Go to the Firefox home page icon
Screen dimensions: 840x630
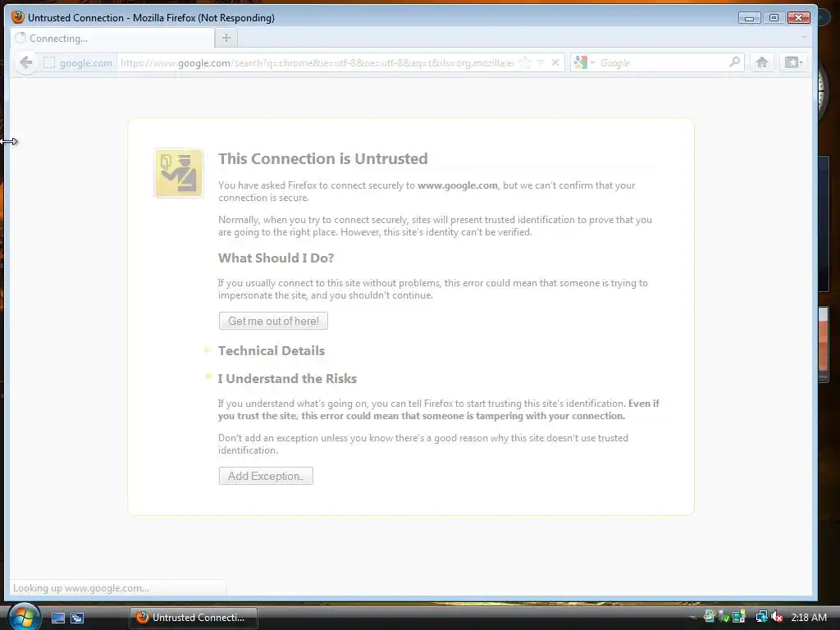[762, 62]
